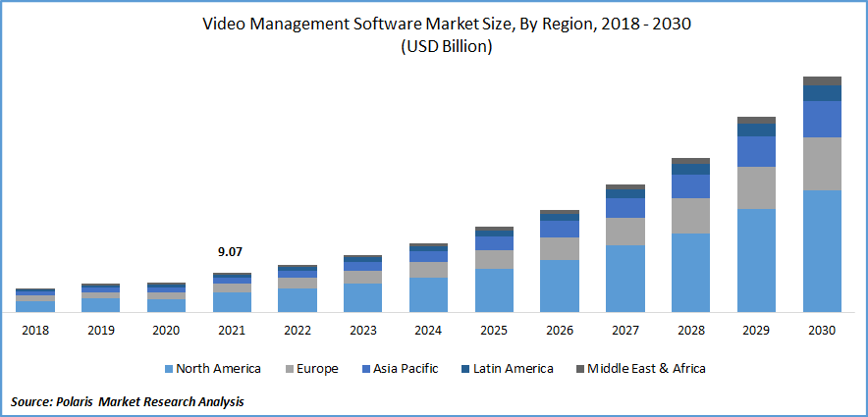Click the Europe segment of the 2030 bar
Viewport: 868px width, 417px height.
pyautogui.click(x=822, y=164)
